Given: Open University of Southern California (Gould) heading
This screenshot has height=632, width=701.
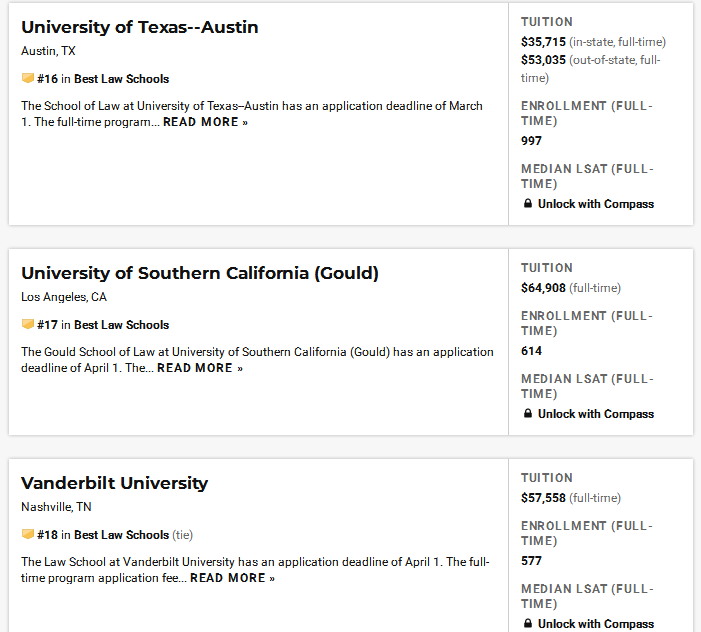Looking at the screenshot, I should click(x=200, y=273).
